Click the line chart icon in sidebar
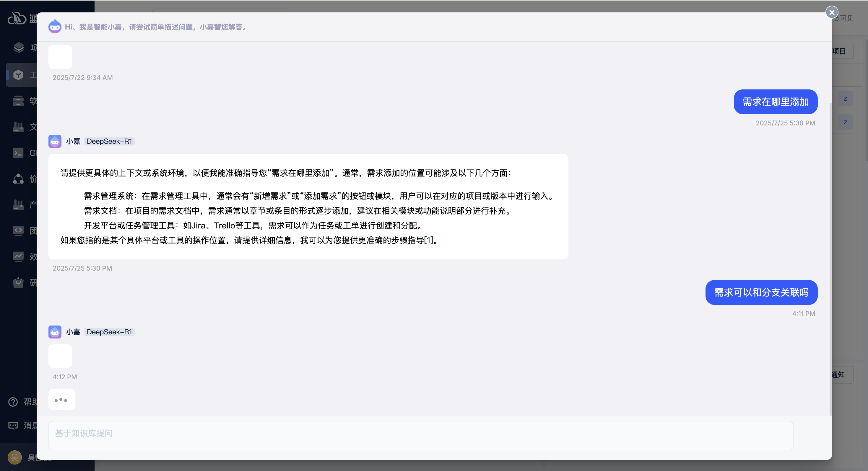The image size is (868, 471). tap(18, 256)
